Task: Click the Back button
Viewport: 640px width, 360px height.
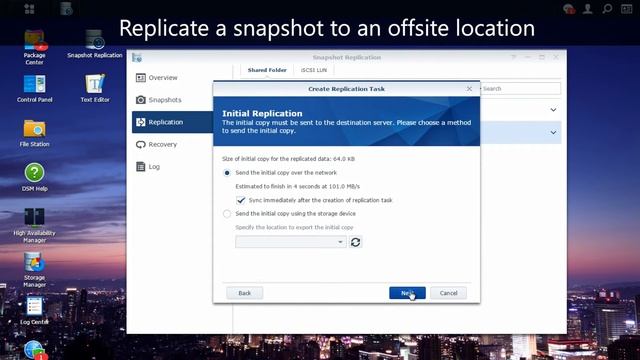Action: [244, 293]
